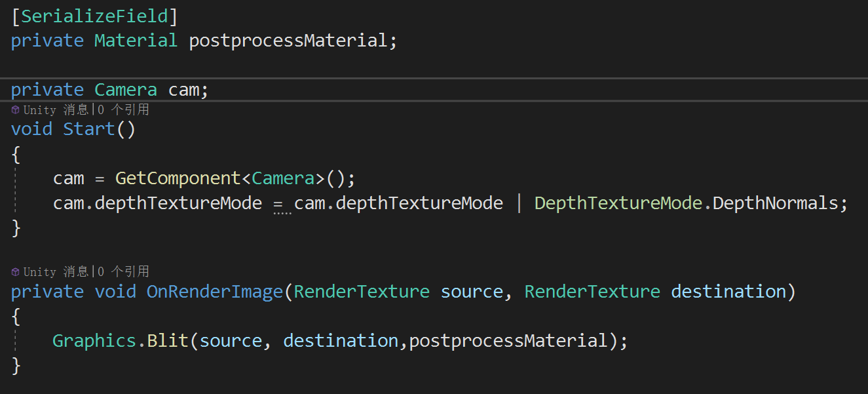The image size is (868, 394).
Task: Click the void keyword before OnRenderImage
Action: coord(115,292)
